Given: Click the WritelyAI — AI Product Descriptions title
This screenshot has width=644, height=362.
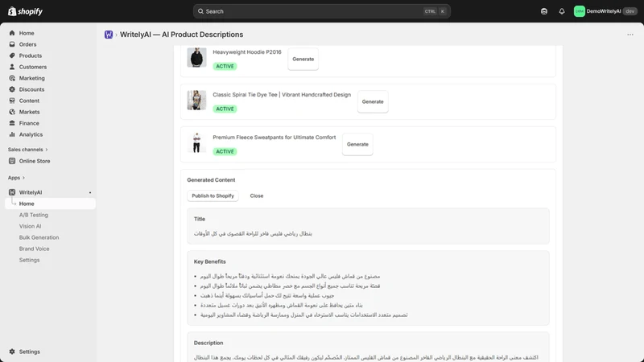Looking at the screenshot, I should (x=182, y=35).
